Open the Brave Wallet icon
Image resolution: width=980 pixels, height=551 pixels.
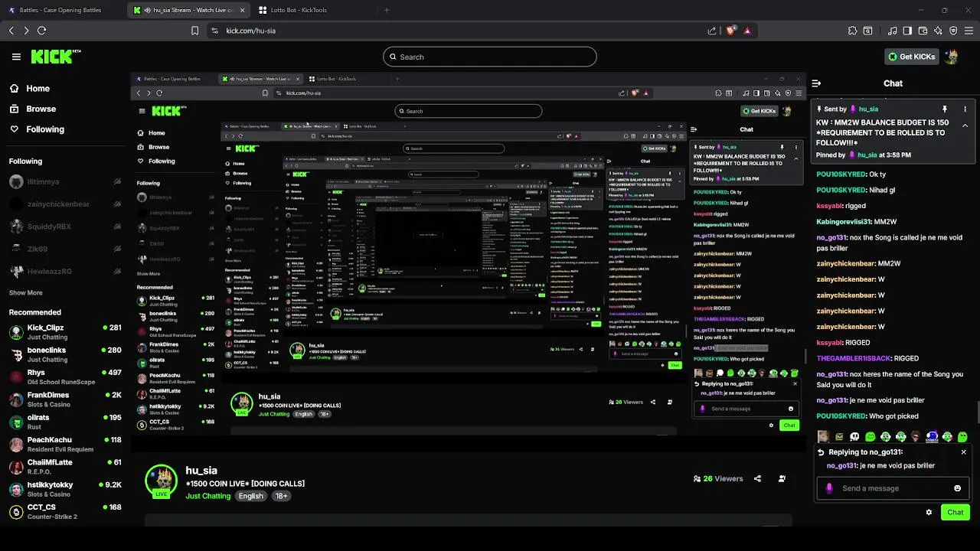point(923,31)
